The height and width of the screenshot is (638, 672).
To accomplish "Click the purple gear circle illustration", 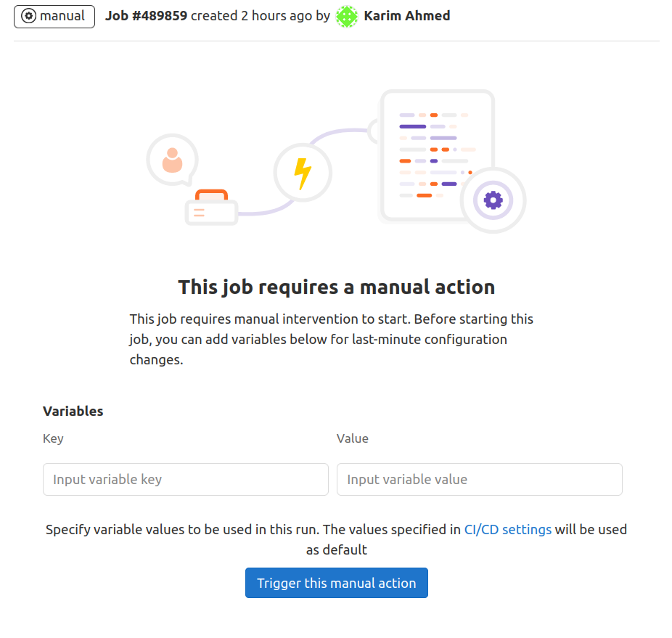I will pos(493,200).
